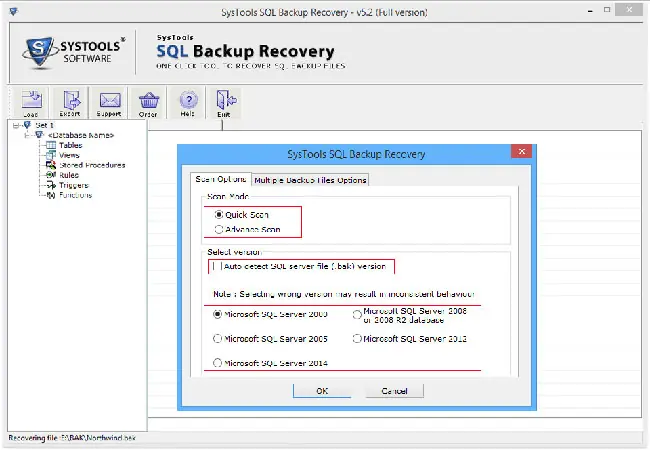Image resolution: width=650 pixels, height=450 pixels.
Task: Collapse the Database Name tree node
Action: (27, 135)
